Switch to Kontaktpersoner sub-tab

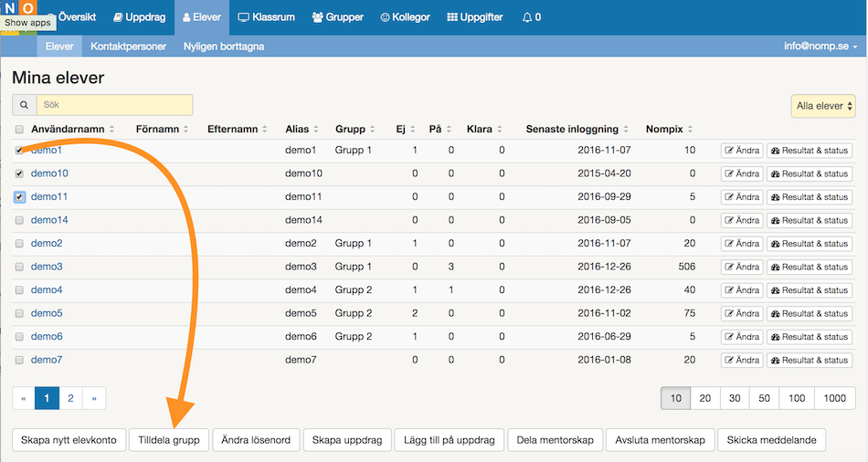[x=128, y=46]
